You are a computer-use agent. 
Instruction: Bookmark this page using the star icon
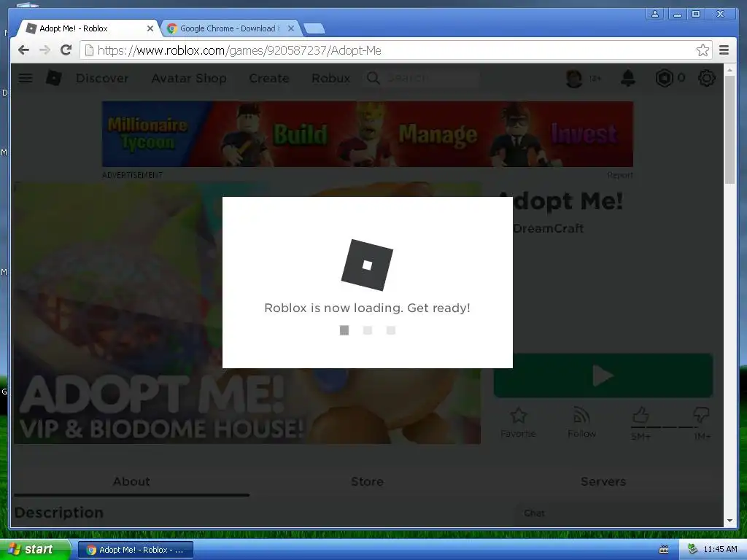[703, 50]
